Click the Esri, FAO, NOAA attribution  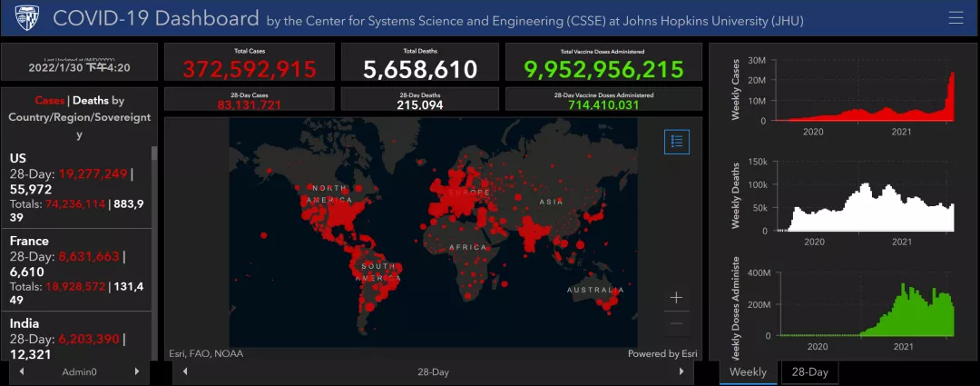pyautogui.click(x=206, y=353)
